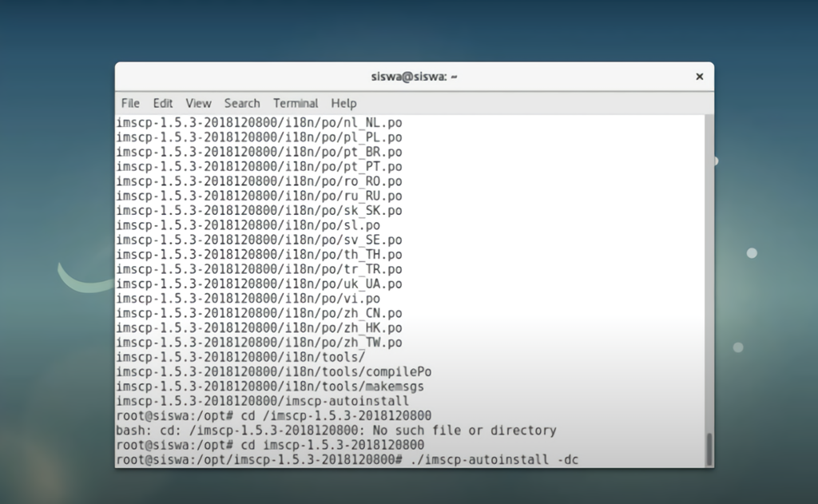Open the Edit menu
Screen dimensions: 818x504
pyautogui.click(x=163, y=103)
